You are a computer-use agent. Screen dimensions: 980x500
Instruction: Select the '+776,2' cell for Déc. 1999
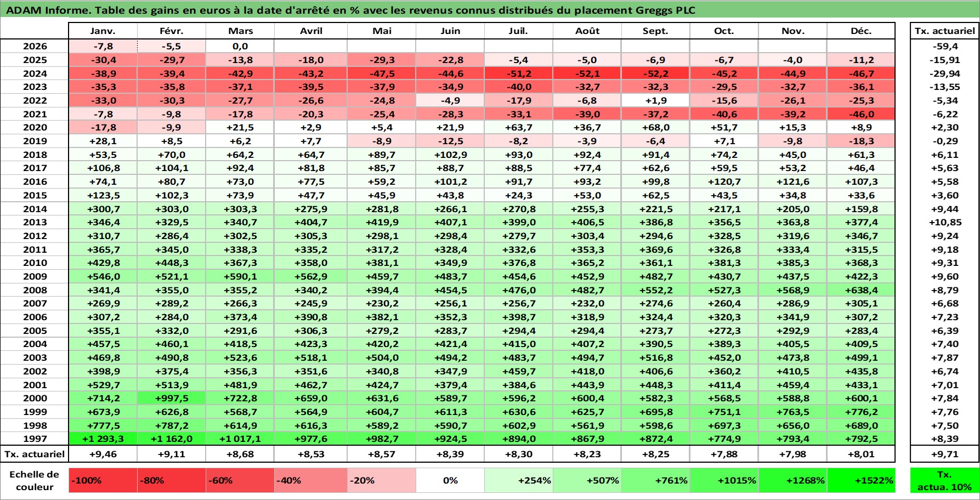(x=861, y=412)
